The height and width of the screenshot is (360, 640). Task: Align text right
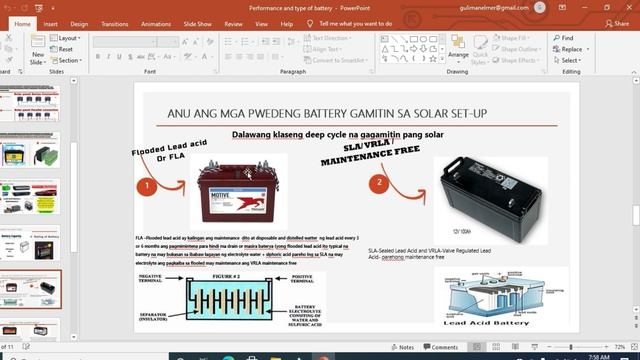click(x=249, y=57)
